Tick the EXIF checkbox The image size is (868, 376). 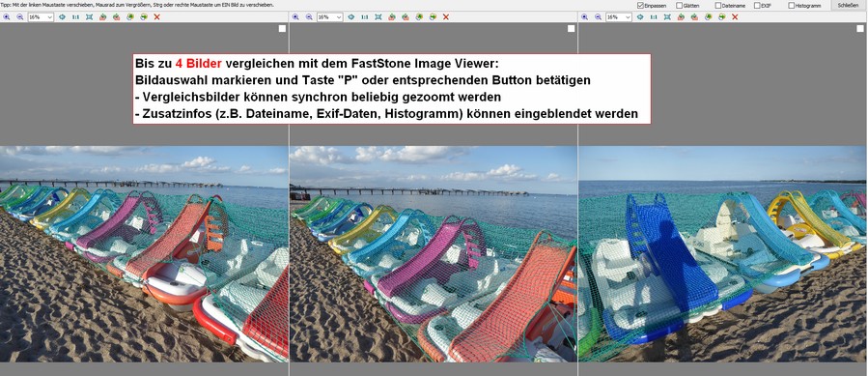point(757,5)
